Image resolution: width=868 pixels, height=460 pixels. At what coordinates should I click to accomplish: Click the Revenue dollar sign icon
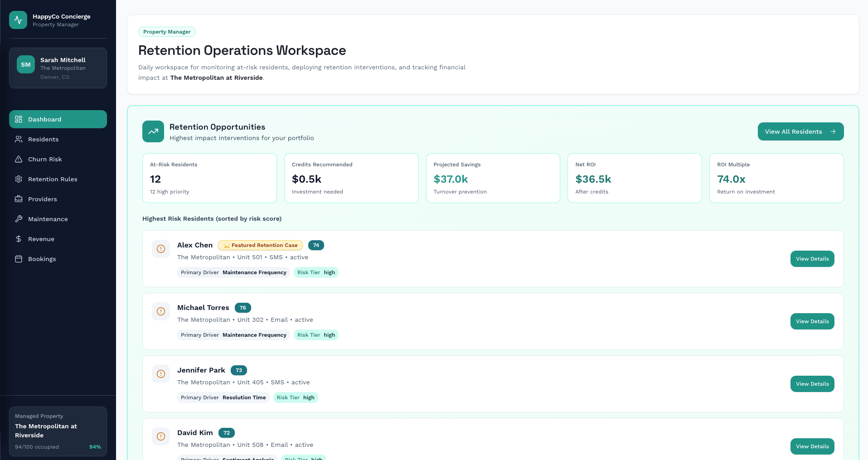click(x=19, y=239)
